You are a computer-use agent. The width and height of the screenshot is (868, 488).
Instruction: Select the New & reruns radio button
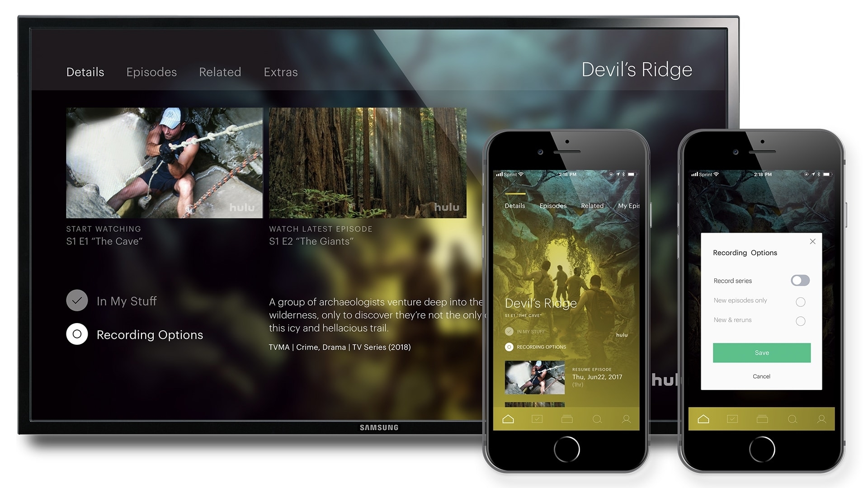801,320
